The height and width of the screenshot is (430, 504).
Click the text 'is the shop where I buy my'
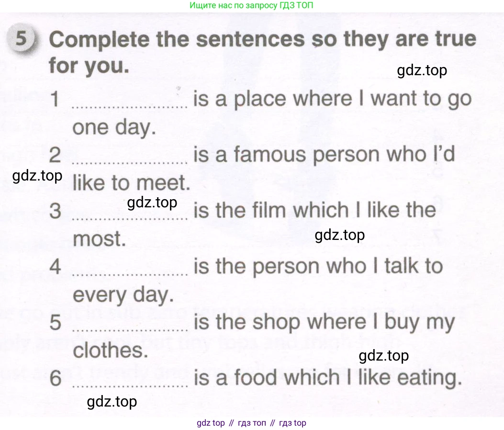324,322
